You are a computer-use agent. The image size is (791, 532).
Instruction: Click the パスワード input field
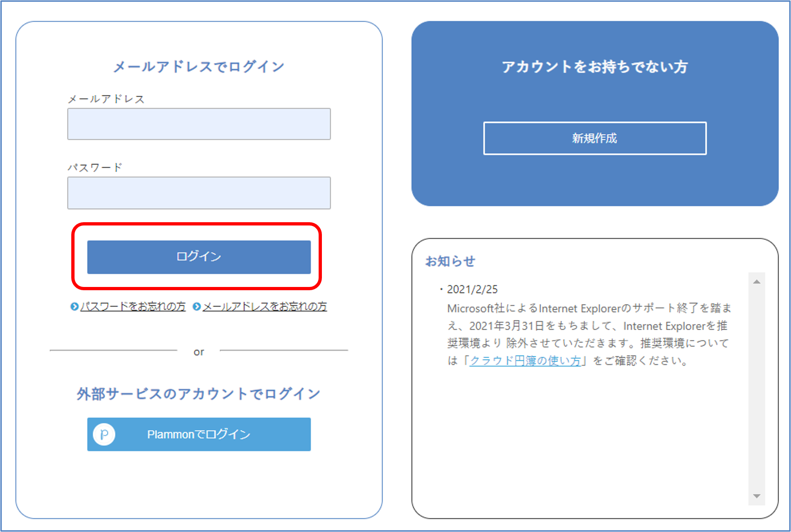click(199, 193)
